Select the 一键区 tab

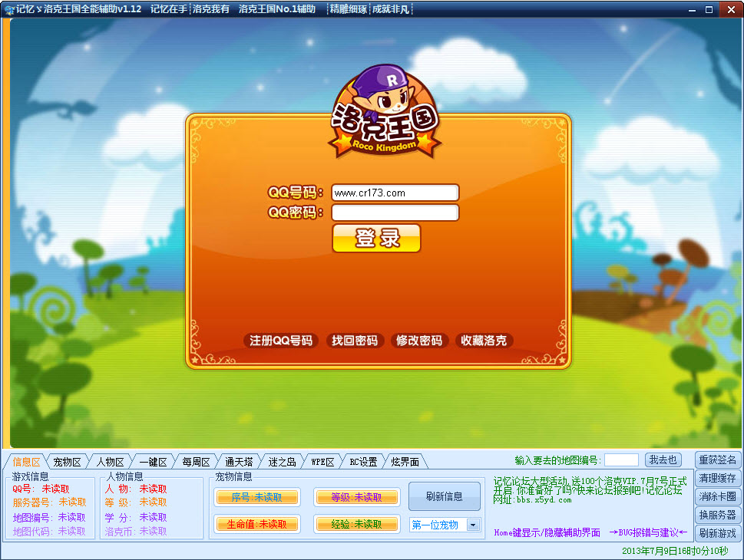pyautogui.click(x=154, y=462)
